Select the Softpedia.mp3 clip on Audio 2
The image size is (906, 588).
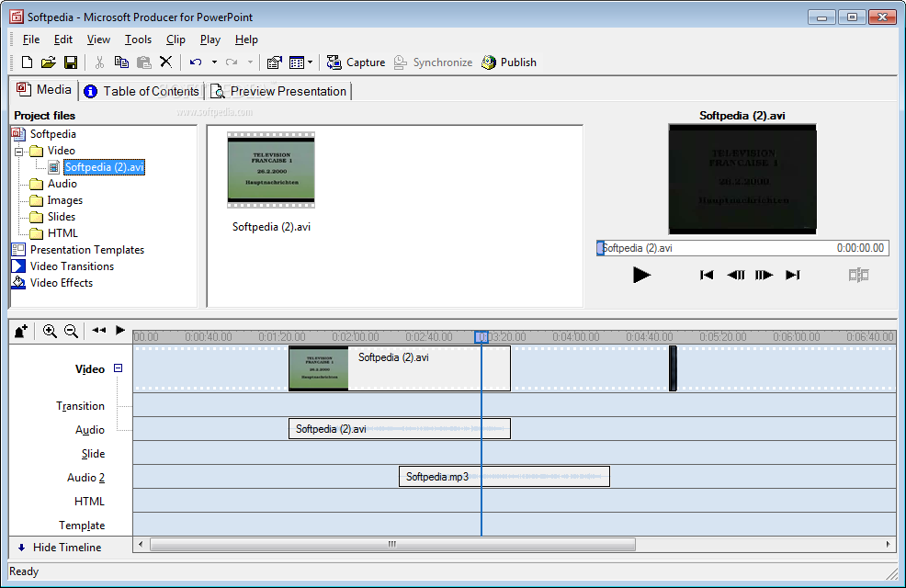pyautogui.click(x=504, y=477)
